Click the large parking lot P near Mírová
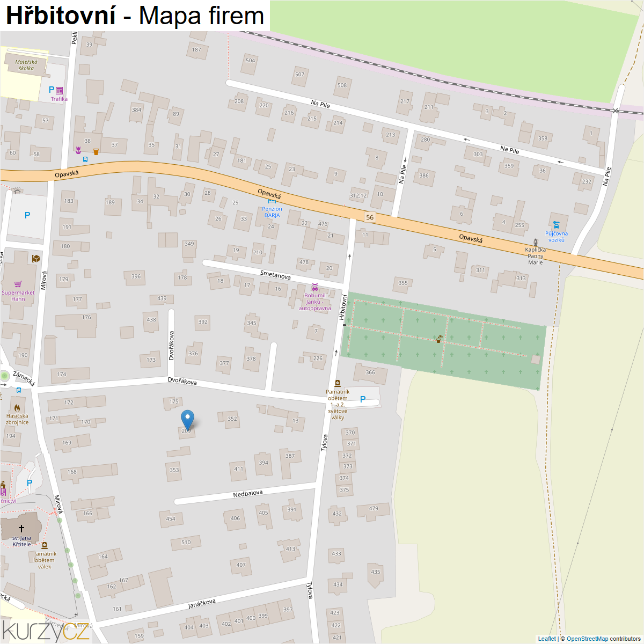Image resolution: width=644 pixels, height=644 pixels. point(27,215)
